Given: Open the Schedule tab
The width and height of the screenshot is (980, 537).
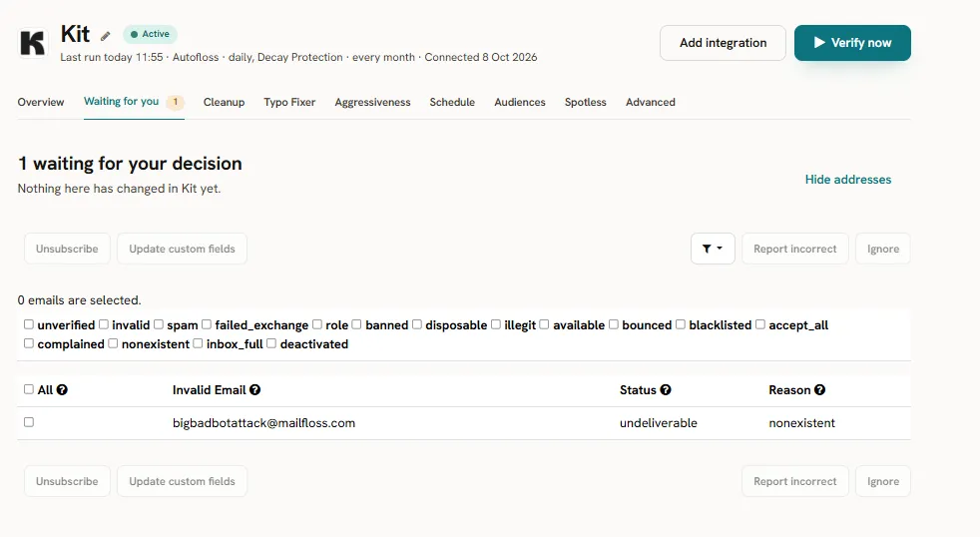Looking at the screenshot, I should [452, 102].
